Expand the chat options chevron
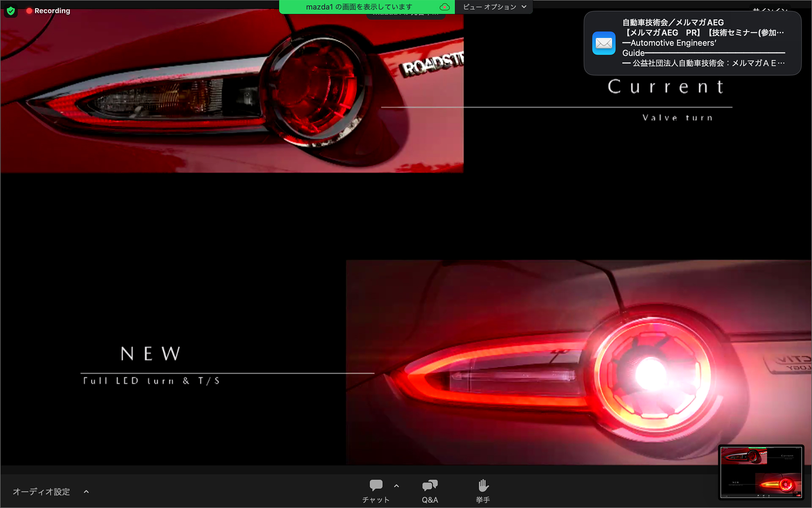The width and height of the screenshot is (812, 508). pos(396,486)
